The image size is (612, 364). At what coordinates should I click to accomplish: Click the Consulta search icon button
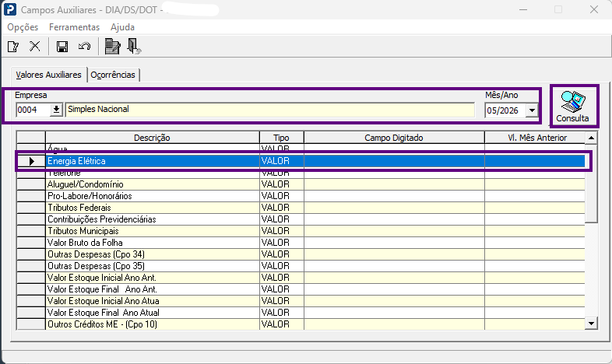tap(572, 107)
